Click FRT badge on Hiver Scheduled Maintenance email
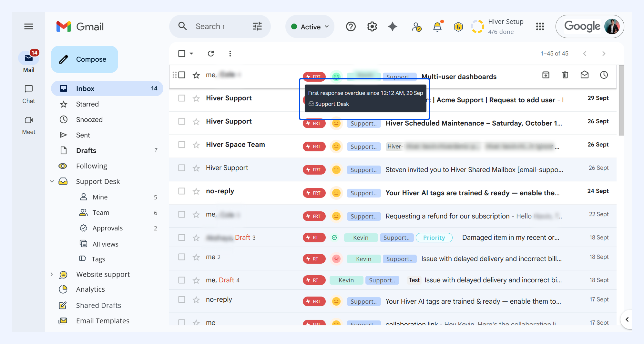The image size is (644, 344). pos(314,123)
